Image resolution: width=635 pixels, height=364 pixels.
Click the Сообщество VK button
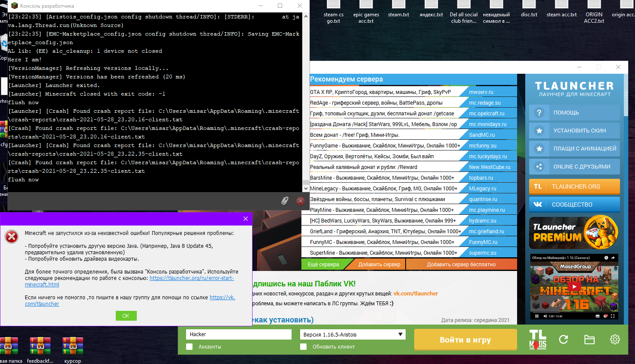575,205
